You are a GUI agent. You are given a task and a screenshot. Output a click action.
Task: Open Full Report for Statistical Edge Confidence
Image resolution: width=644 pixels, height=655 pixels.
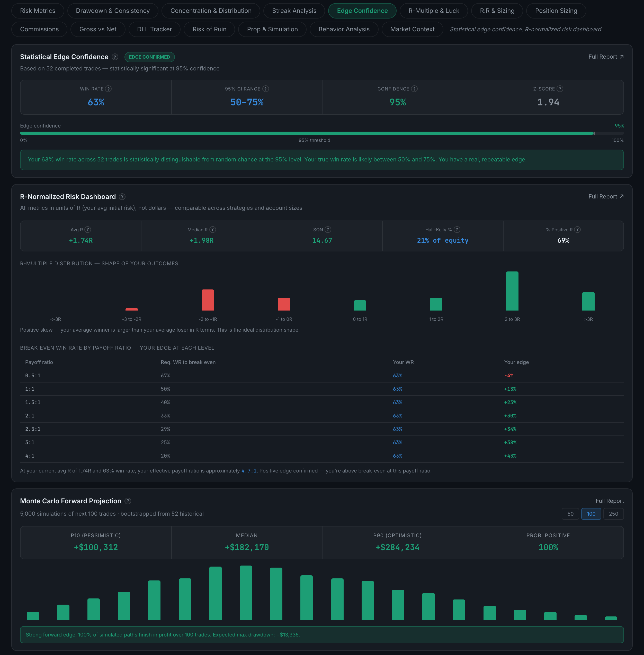[606, 57]
